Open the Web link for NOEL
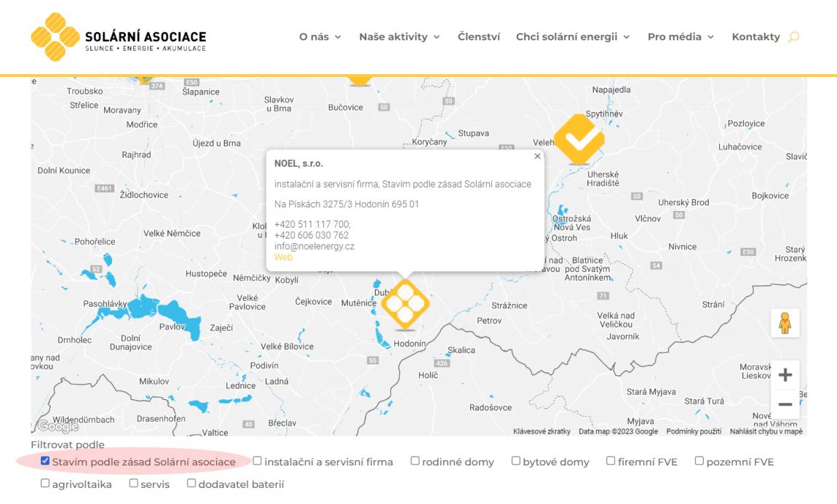This screenshot has width=837, height=504. click(283, 257)
